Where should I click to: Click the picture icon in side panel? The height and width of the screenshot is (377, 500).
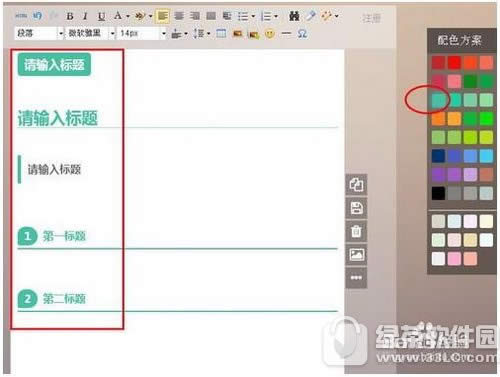point(356,254)
